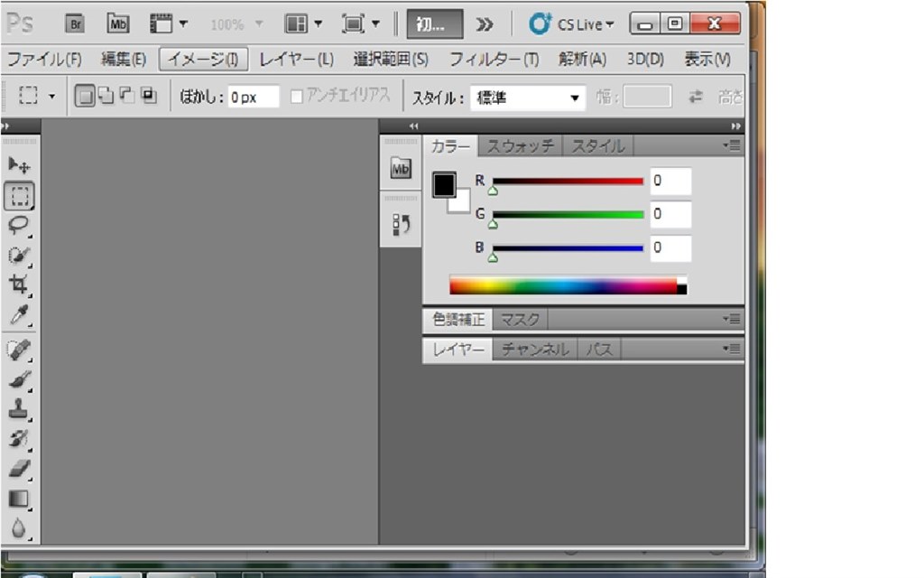Viewport: 924px width, 578px height.
Task: Select the Move tool
Action: click(20, 165)
